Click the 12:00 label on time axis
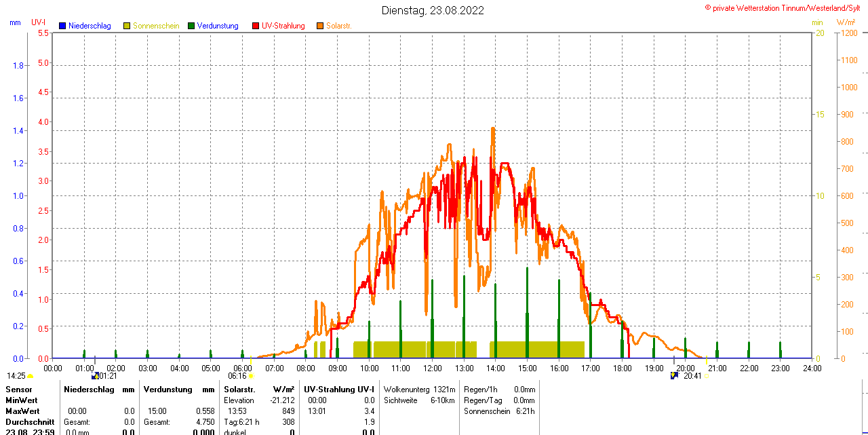868x435 pixels. (432, 368)
